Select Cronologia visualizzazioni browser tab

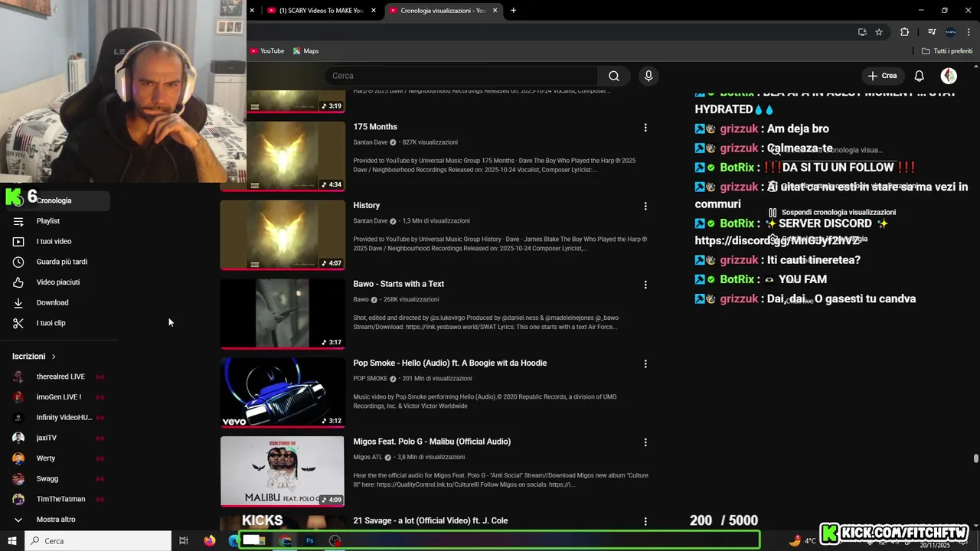[442, 11]
